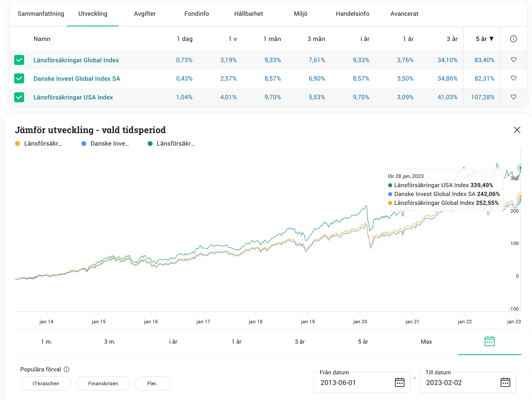The image size is (532, 400).
Task: Favorite Länsförsäkringar Global Index with heart icon
Action: [x=513, y=60]
